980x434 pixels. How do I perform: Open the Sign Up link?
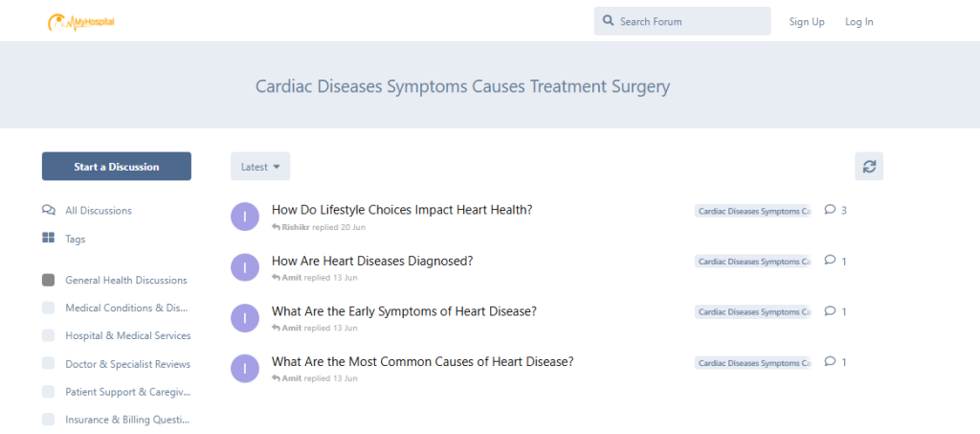tap(807, 22)
